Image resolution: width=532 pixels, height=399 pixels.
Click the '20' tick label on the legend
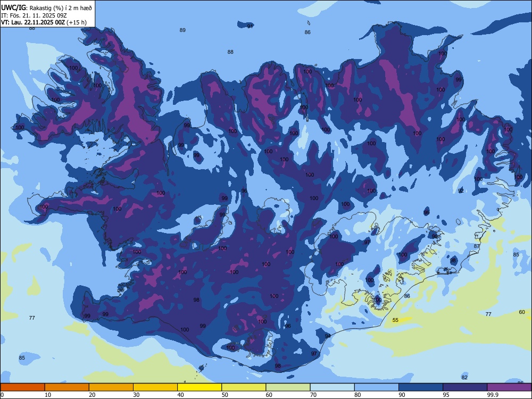pos(92,395)
